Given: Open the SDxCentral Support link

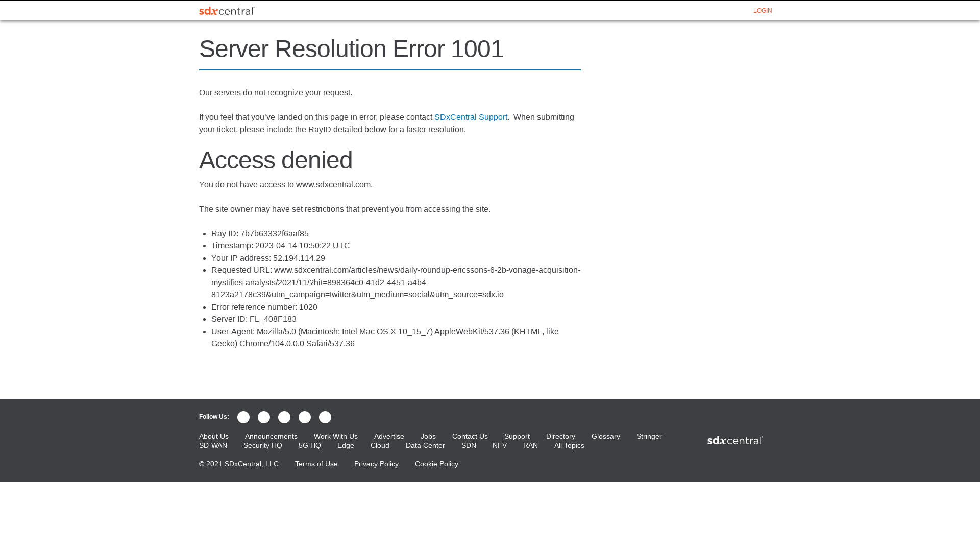Looking at the screenshot, I should [471, 117].
